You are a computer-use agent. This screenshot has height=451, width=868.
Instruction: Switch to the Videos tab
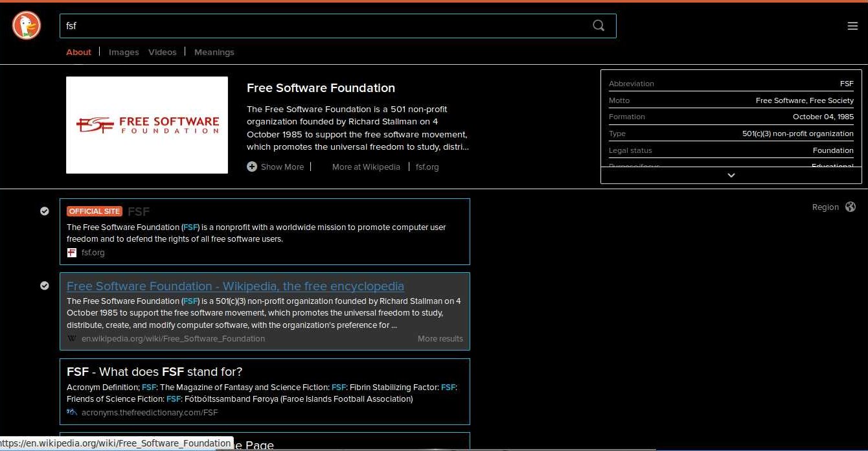[162, 52]
